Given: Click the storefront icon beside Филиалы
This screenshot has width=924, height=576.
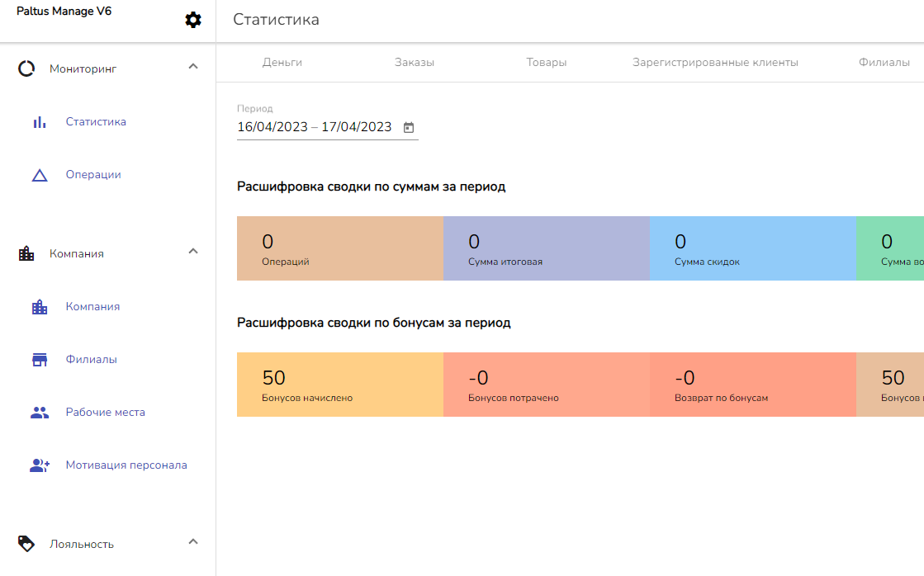Looking at the screenshot, I should pyautogui.click(x=40, y=360).
